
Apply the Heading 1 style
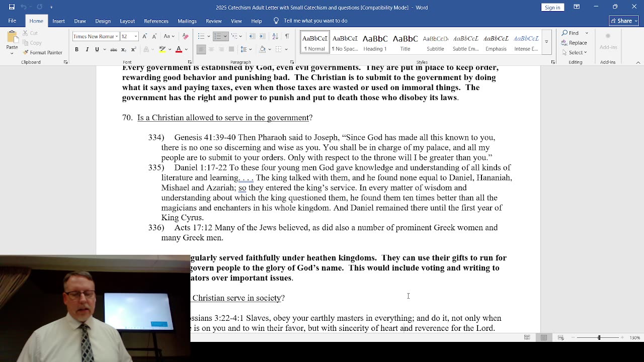point(375,43)
